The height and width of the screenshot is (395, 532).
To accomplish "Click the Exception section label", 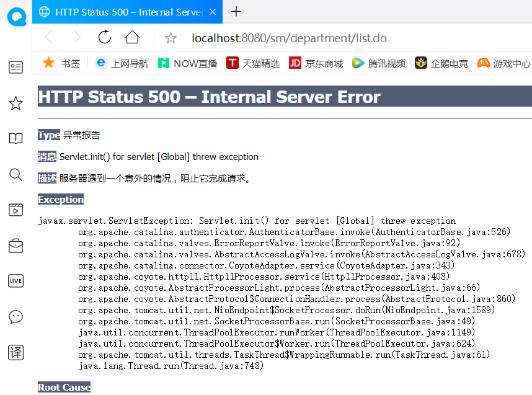I will pyautogui.click(x=61, y=199).
